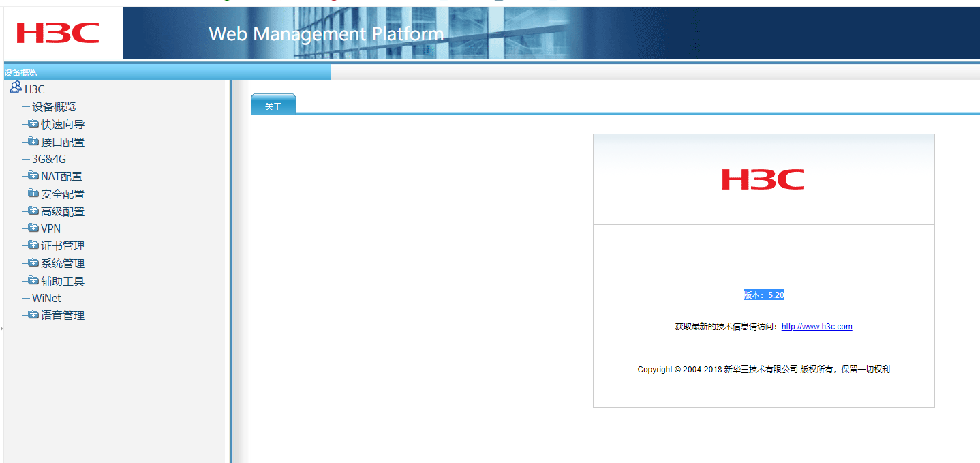980x463 pixels.
Task: Expand the VPN menu
Action: tap(50, 228)
